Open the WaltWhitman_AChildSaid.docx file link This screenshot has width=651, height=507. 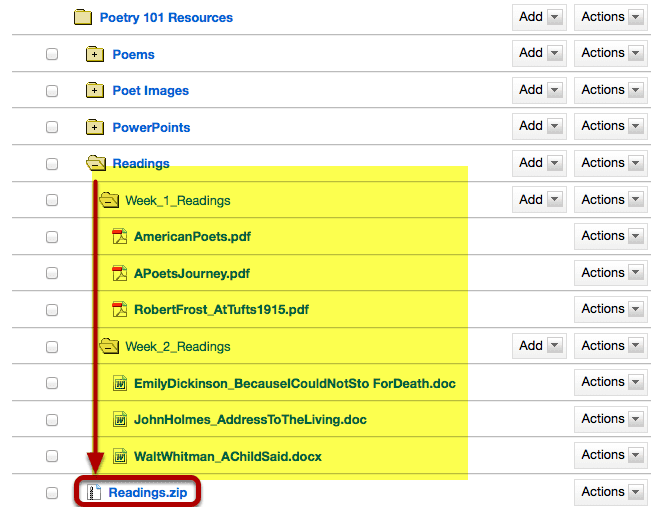(x=228, y=457)
